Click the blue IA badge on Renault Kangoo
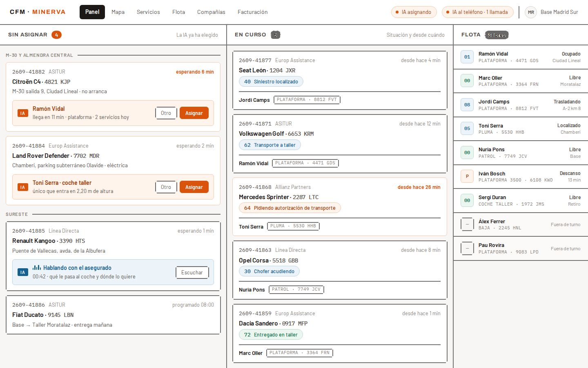 (x=22, y=272)
